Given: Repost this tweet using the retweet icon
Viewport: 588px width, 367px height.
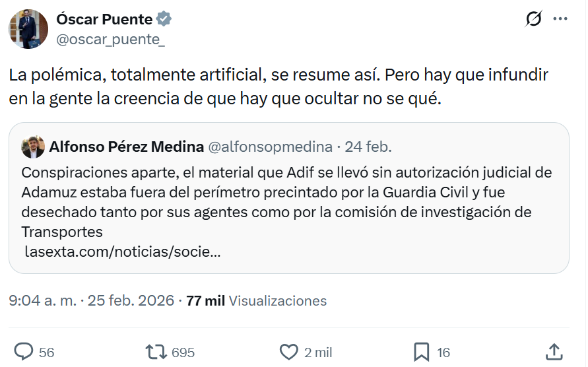Looking at the screenshot, I should 156,352.
